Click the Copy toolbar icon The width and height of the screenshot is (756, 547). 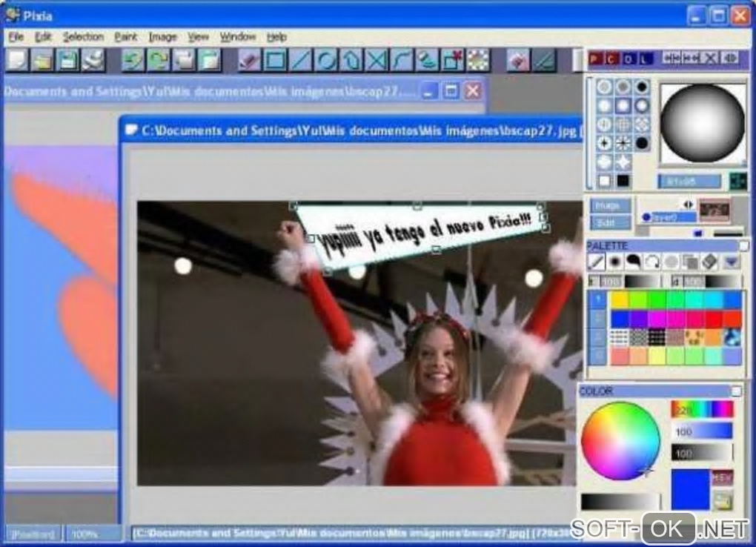coord(184,60)
